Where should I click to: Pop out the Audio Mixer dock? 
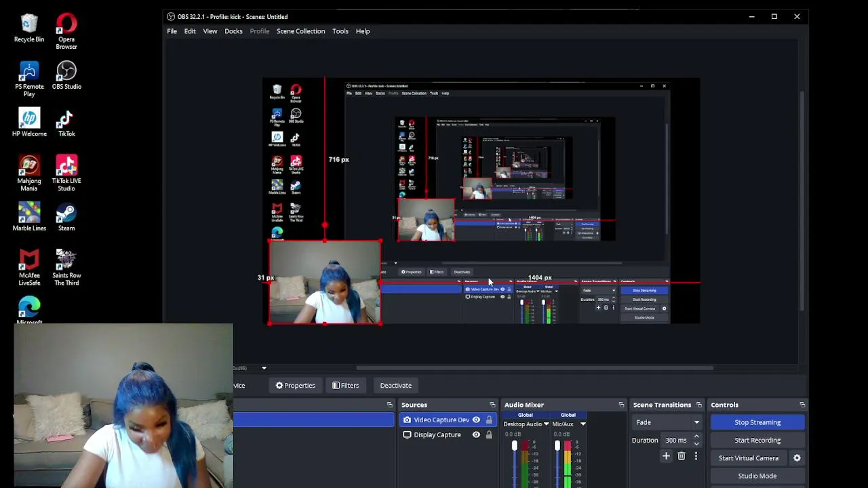(621, 405)
